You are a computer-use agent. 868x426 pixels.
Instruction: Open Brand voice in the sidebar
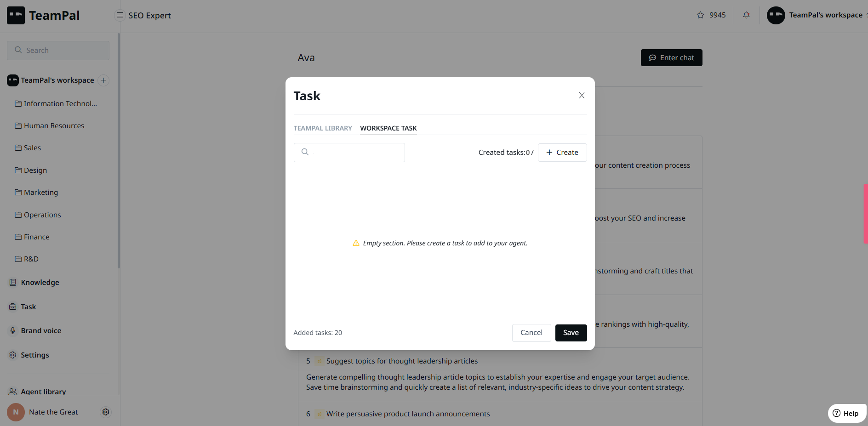pos(41,331)
